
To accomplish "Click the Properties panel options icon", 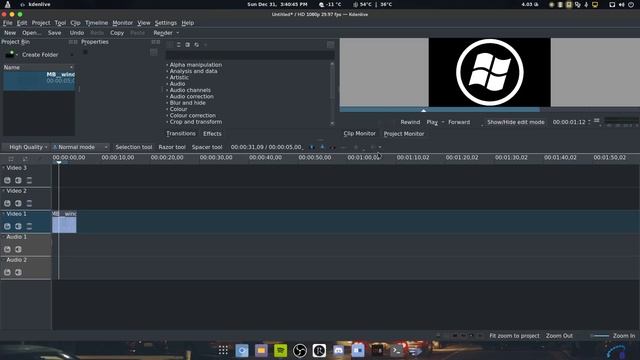I will click(153, 52).
